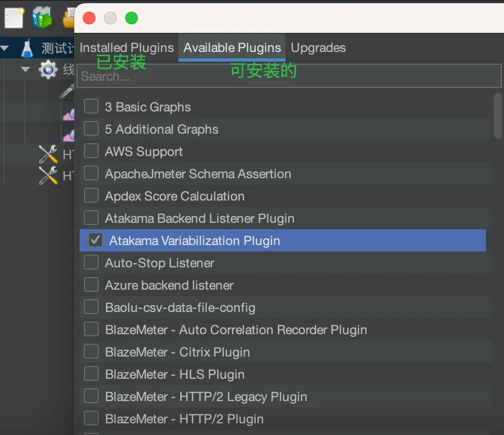Click the upper wrench-and-screwdriver config icon
Viewport: 504px width, 435px height.
point(48,154)
